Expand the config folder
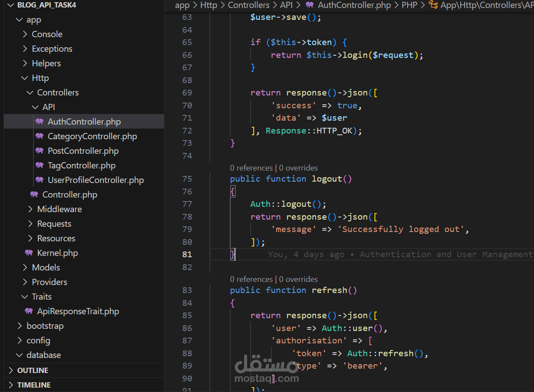The width and height of the screenshot is (534, 392). (x=19, y=340)
